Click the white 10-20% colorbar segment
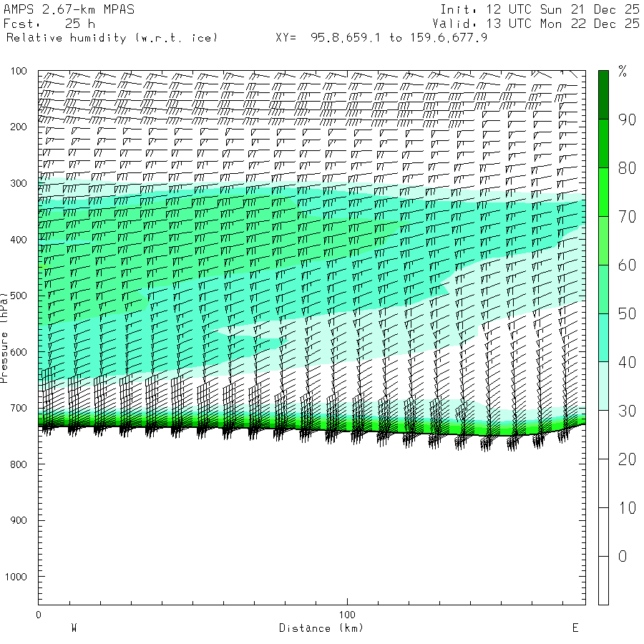This screenshot has height=644, width=644. 603,484
